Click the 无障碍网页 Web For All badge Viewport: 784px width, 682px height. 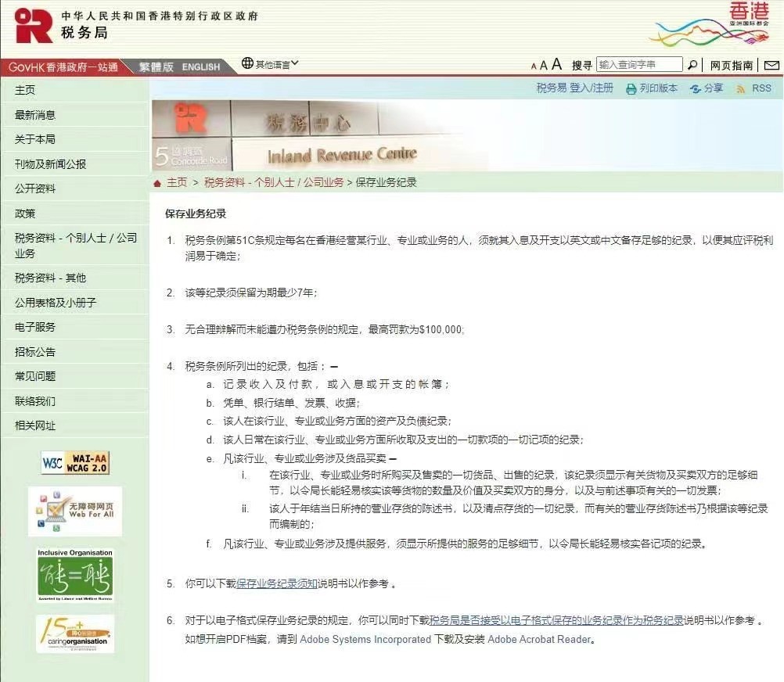coord(75,511)
